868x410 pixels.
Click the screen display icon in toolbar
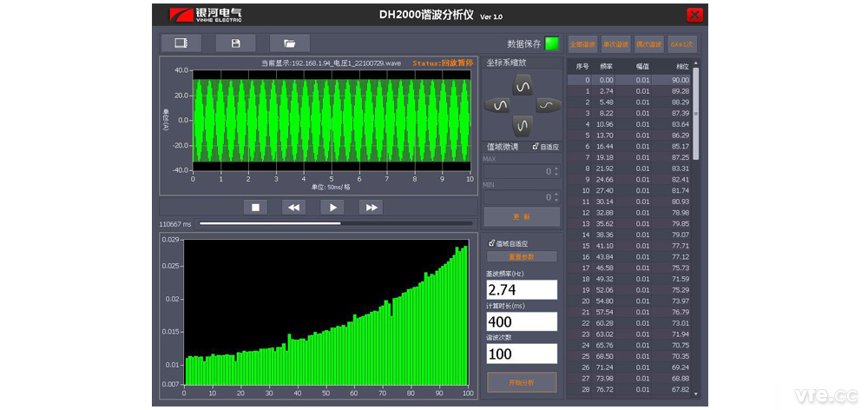181,43
